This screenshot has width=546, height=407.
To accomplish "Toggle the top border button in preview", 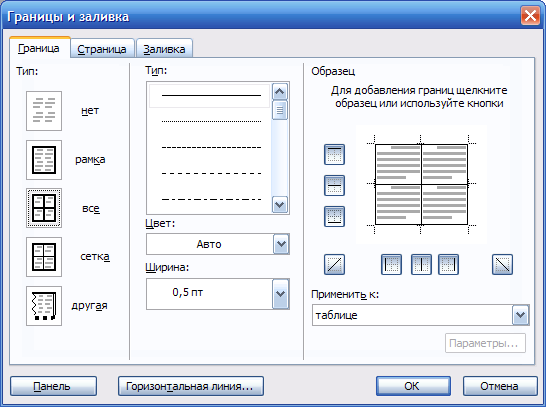I will (x=334, y=154).
